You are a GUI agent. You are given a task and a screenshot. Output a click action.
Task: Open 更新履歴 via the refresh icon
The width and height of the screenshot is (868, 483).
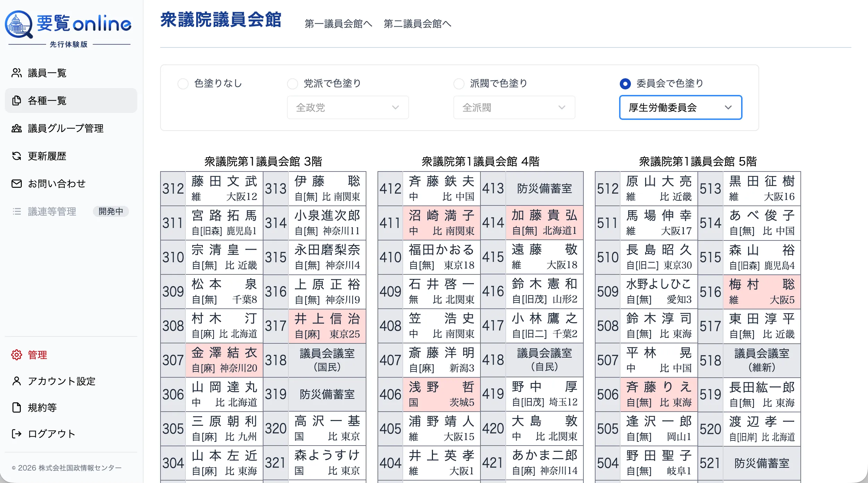(x=17, y=156)
